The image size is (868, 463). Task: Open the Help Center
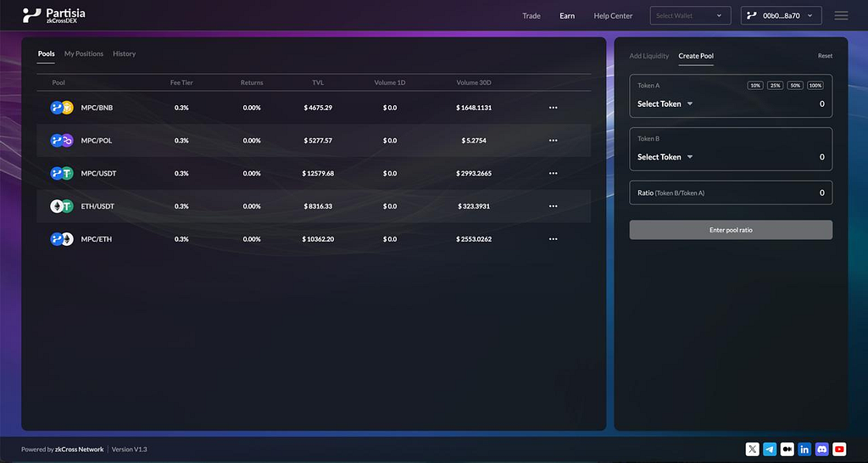point(613,15)
